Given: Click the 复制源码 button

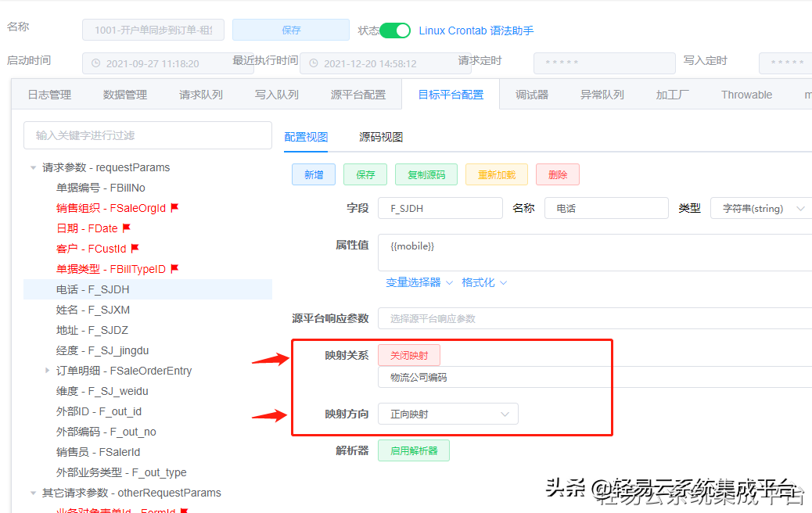Looking at the screenshot, I should [x=426, y=174].
